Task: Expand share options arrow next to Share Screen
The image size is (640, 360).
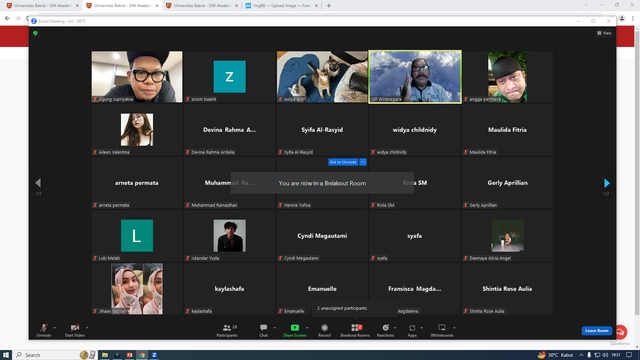Action: [x=307, y=327]
